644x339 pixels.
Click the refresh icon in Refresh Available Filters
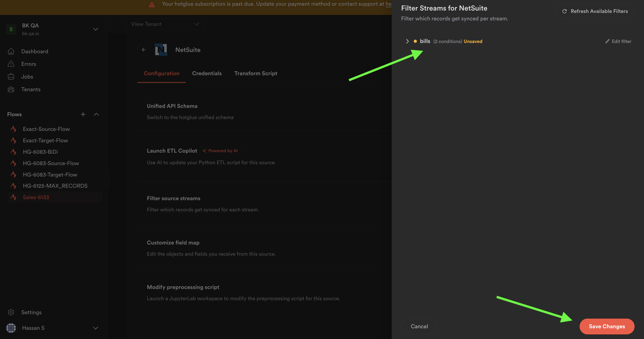(x=564, y=11)
